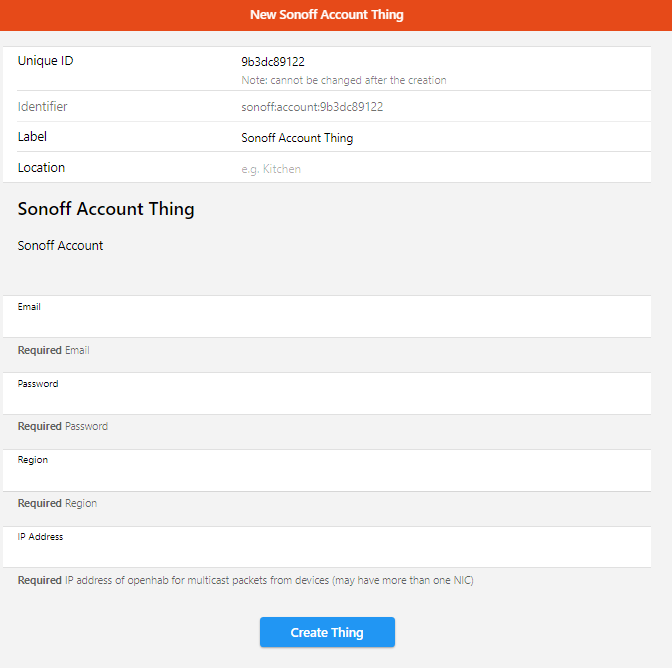Click the Required Password hint text

tap(63, 427)
